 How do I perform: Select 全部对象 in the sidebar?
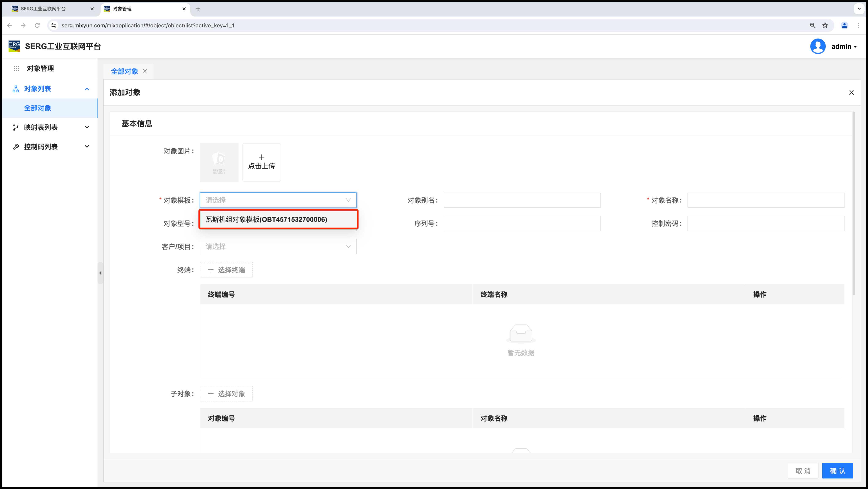[38, 108]
